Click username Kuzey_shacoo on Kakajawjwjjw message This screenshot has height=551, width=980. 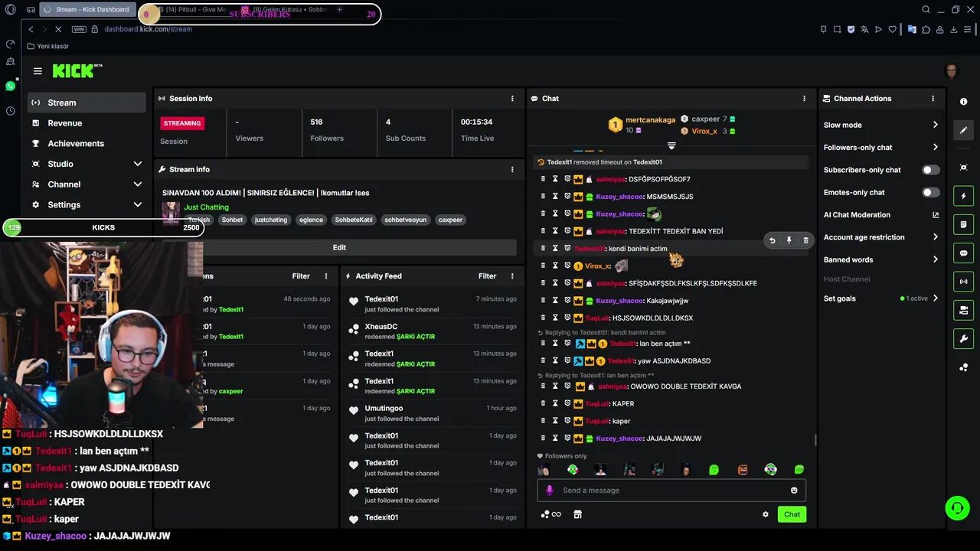coord(619,301)
